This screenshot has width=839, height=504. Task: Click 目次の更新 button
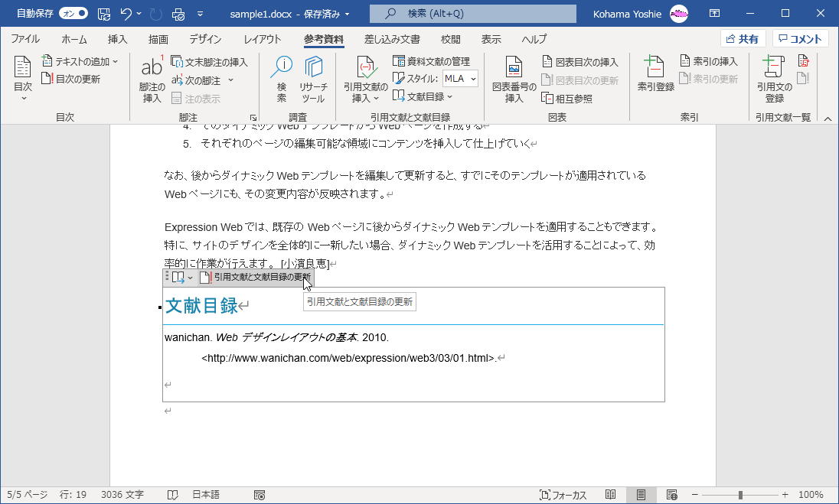(x=71, y=79)
